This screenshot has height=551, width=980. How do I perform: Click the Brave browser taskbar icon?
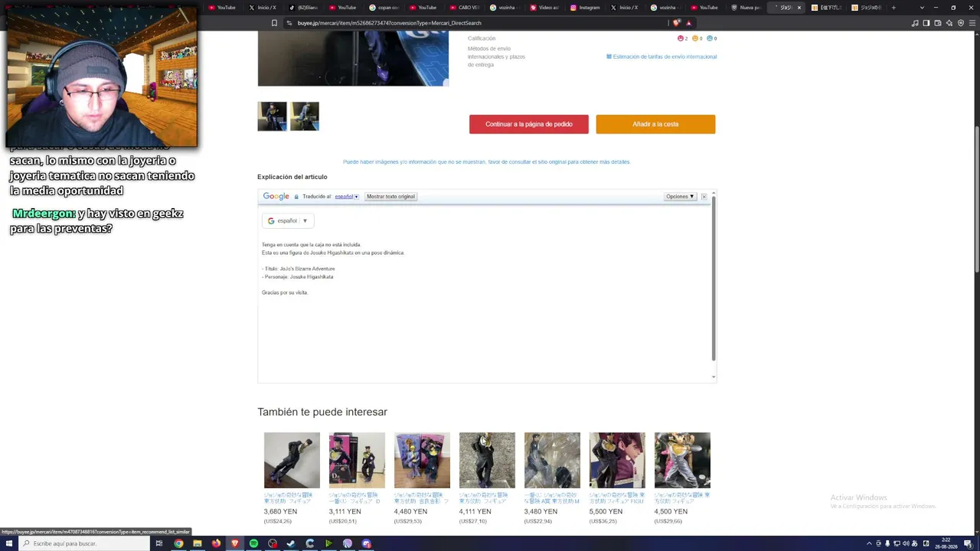coord(235,543)
